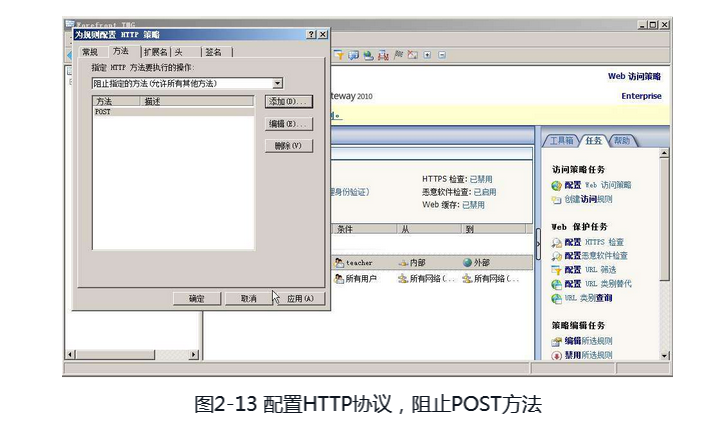The height and width of the screenshot is (423, 718).
Task: Select the POST row in methods list
Action: [x=174, y=112]
